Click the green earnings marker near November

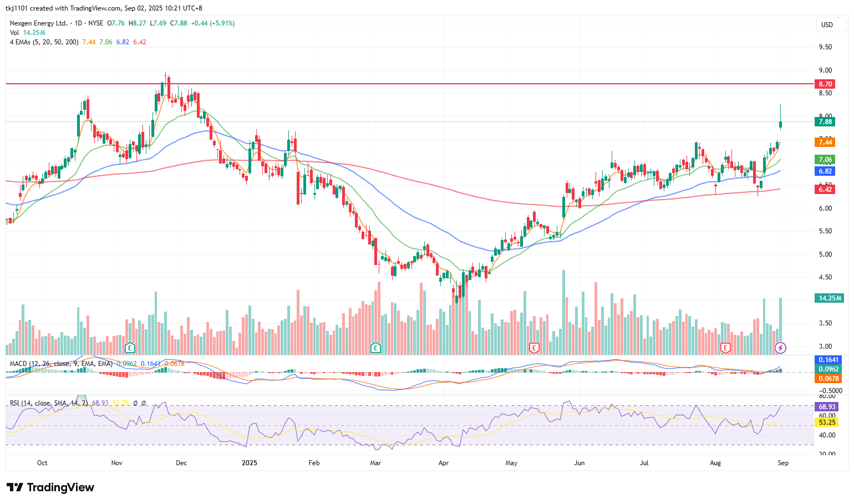[x=130, y=348]
